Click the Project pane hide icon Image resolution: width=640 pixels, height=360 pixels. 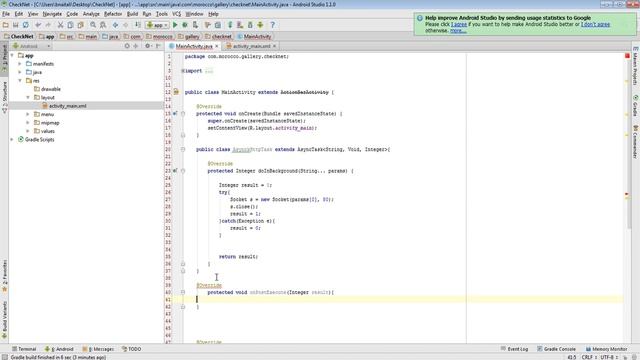[x=158, y=46]
